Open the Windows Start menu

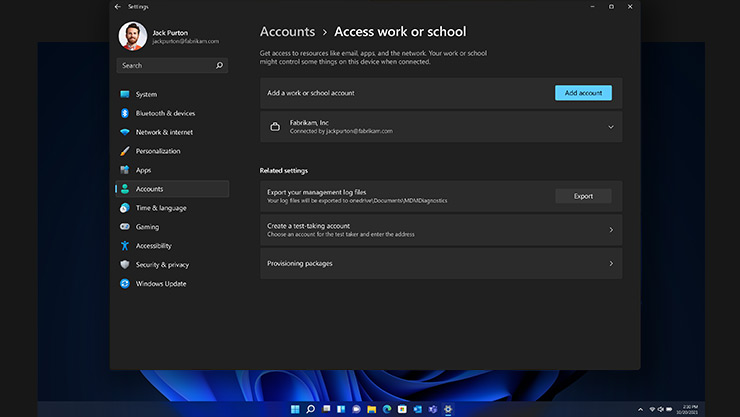294,409
